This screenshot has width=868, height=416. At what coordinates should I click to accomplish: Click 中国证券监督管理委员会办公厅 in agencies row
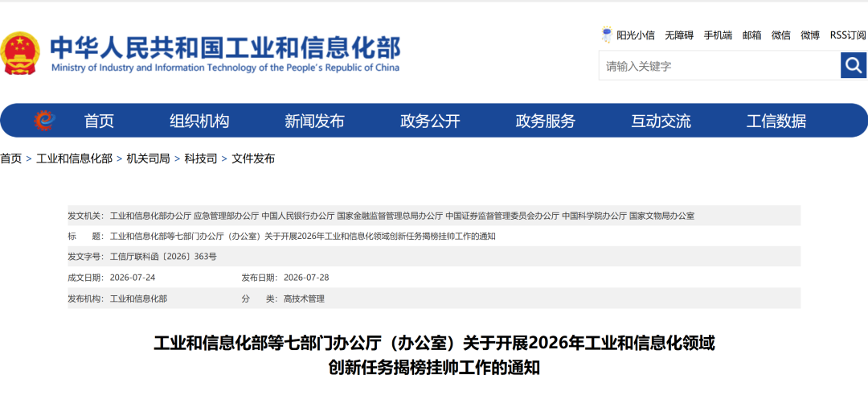[x=502, y=216]
